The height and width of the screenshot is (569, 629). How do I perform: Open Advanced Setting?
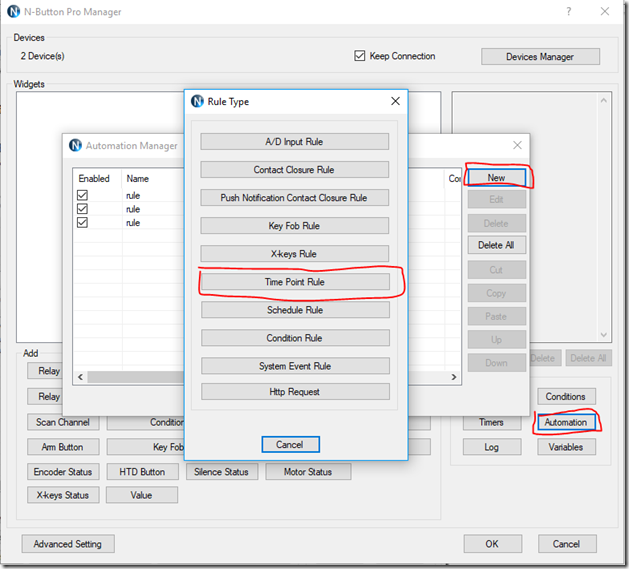click(68, 544)
